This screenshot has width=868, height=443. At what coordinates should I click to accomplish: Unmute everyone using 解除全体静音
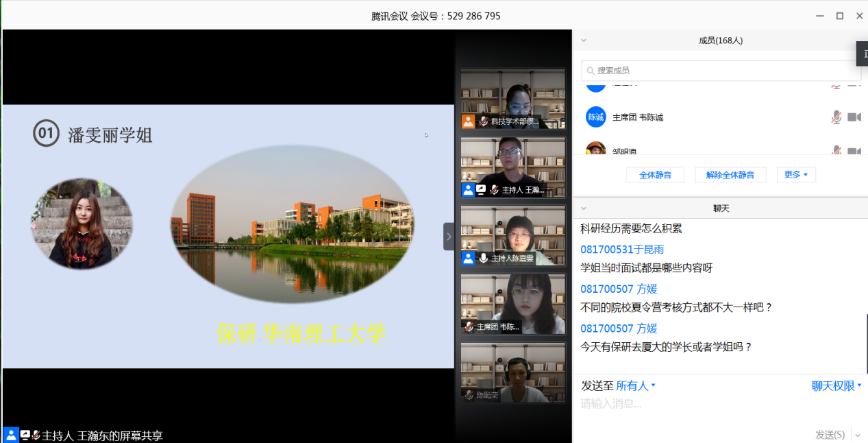(730, 175)
